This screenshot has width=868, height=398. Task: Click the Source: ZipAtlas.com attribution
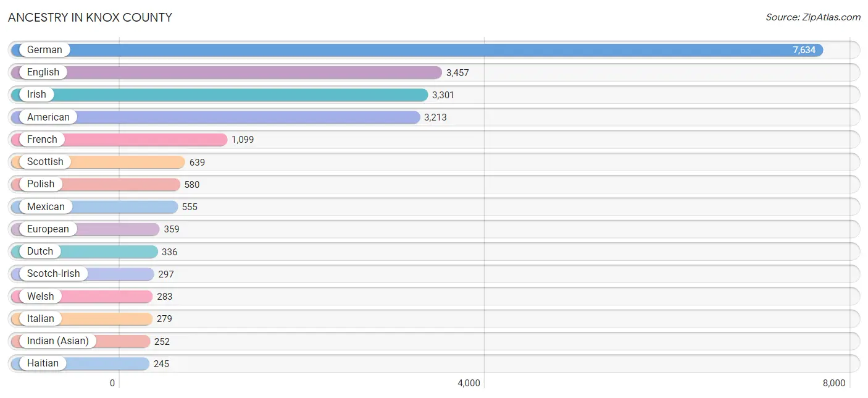pyautogui.click(x=813, y=17)
